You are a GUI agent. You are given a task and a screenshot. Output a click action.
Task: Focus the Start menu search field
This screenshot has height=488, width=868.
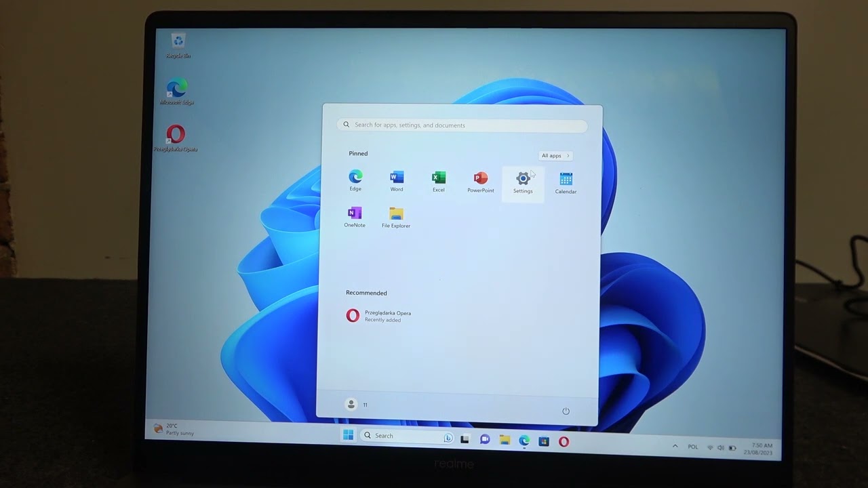462,125
